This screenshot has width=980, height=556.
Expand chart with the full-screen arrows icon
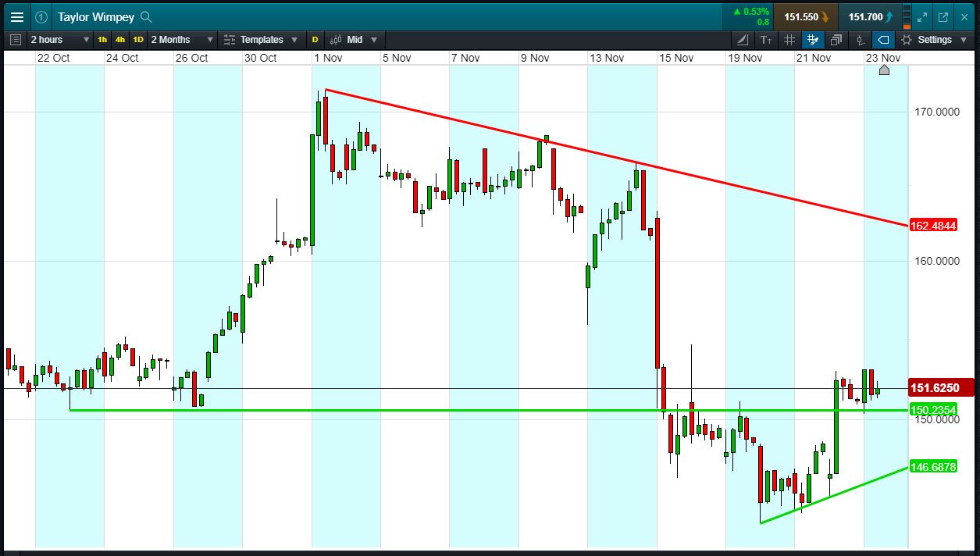click(x=922, y=16)
